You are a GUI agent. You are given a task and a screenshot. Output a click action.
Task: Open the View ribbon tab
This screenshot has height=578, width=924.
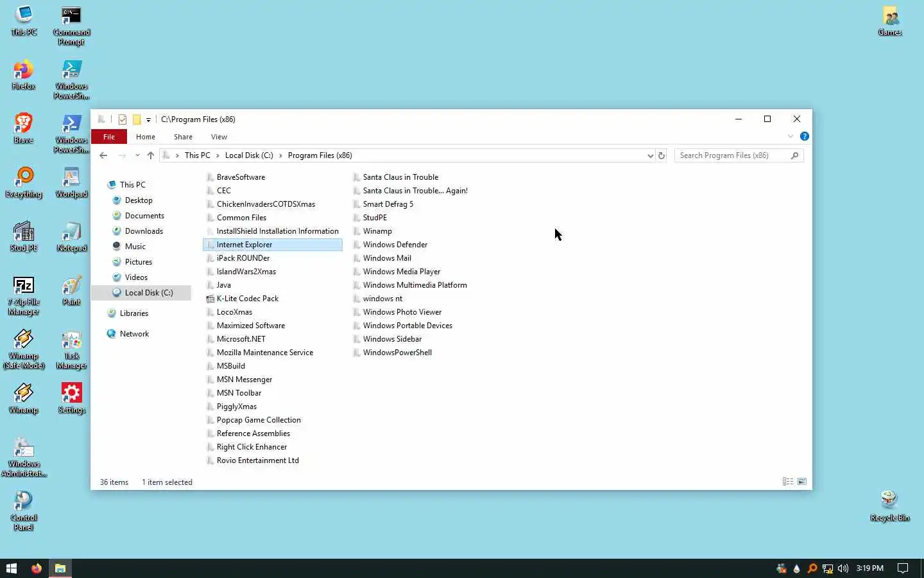pos(219,137)
